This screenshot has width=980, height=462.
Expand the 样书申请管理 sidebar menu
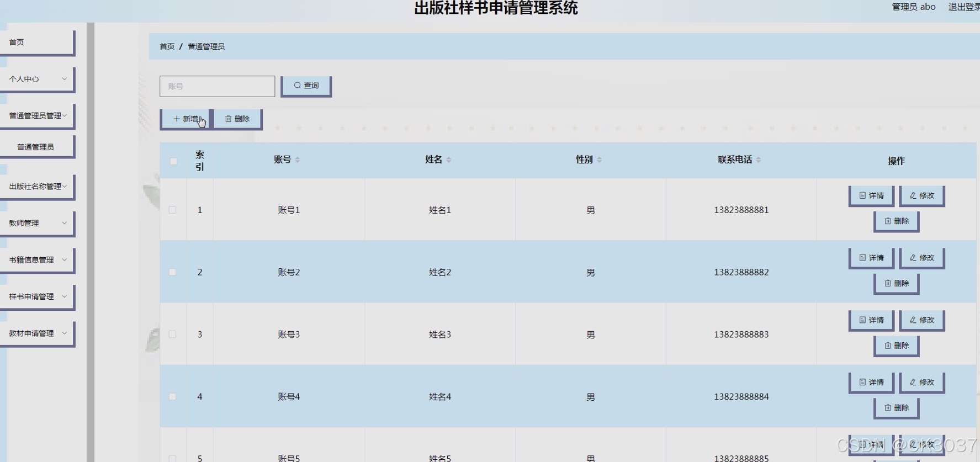click(37, 297)
